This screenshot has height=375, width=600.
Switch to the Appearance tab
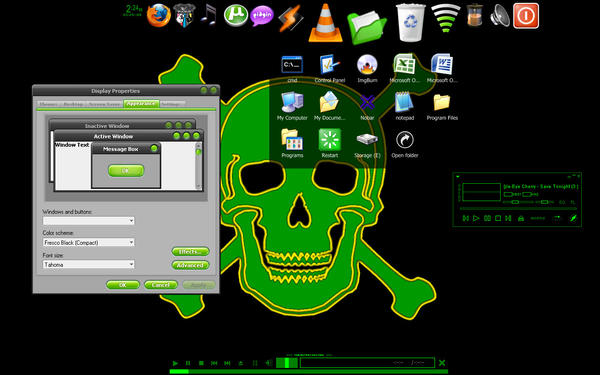point(141,104)
